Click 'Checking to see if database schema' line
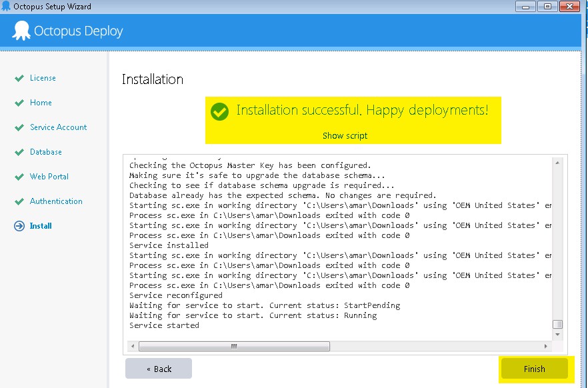The image size is (588, 388). coord(262,185)
